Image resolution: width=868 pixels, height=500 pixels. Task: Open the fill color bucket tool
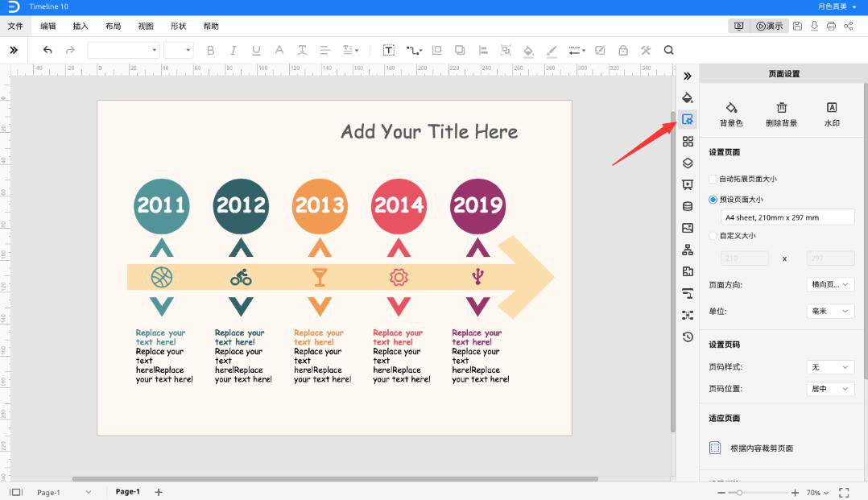click(528, 51)
